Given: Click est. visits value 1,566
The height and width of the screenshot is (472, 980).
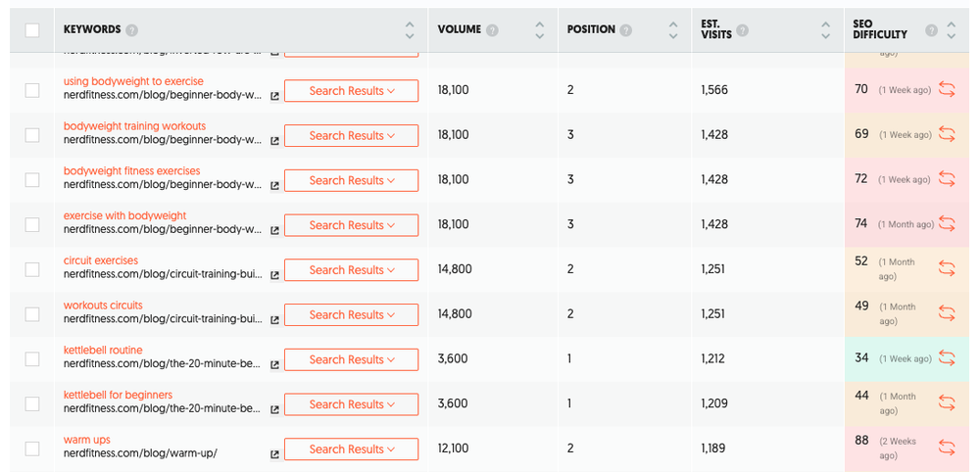Looking at the screenshot, I should pyautogui.click(x=714, y=90).
